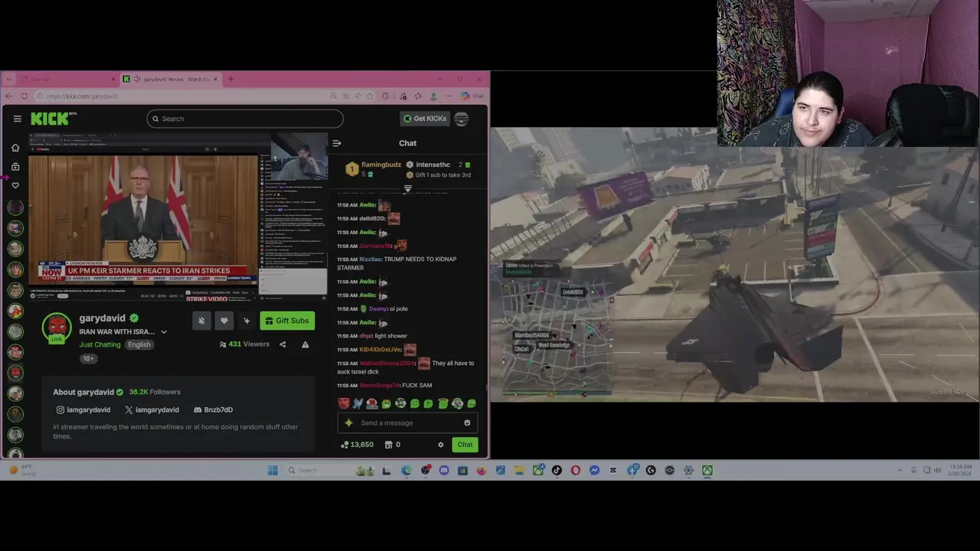This screenshot has width=980, height=551.
Task: Mute notifications with the bell icon
Action: pyautogui.click(x=201, y=321)
